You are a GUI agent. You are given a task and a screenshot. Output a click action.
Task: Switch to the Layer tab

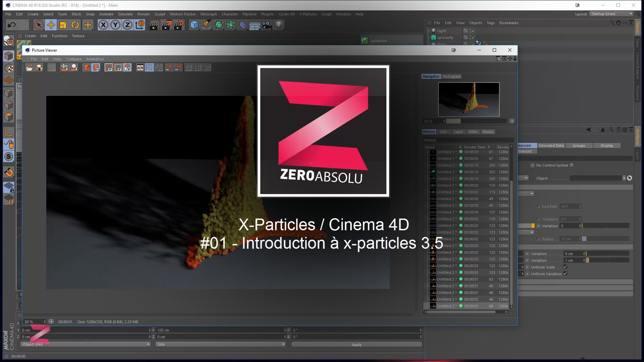click(458, 132)
